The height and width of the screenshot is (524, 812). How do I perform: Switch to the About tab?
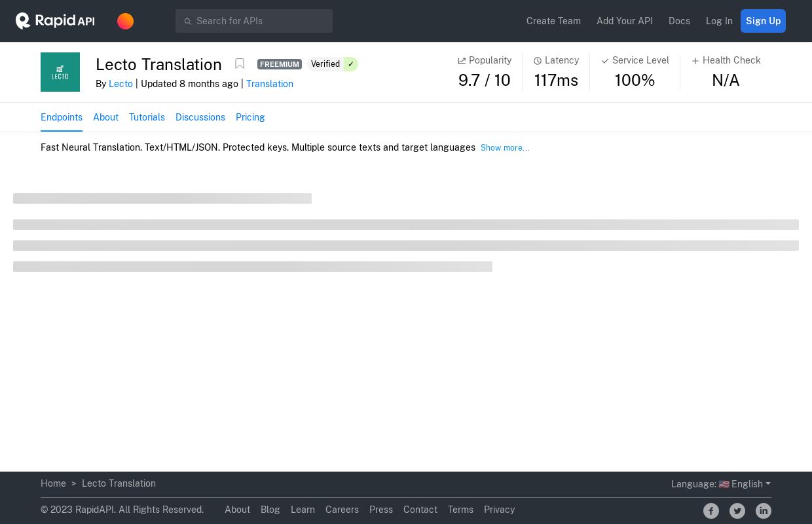105,117
